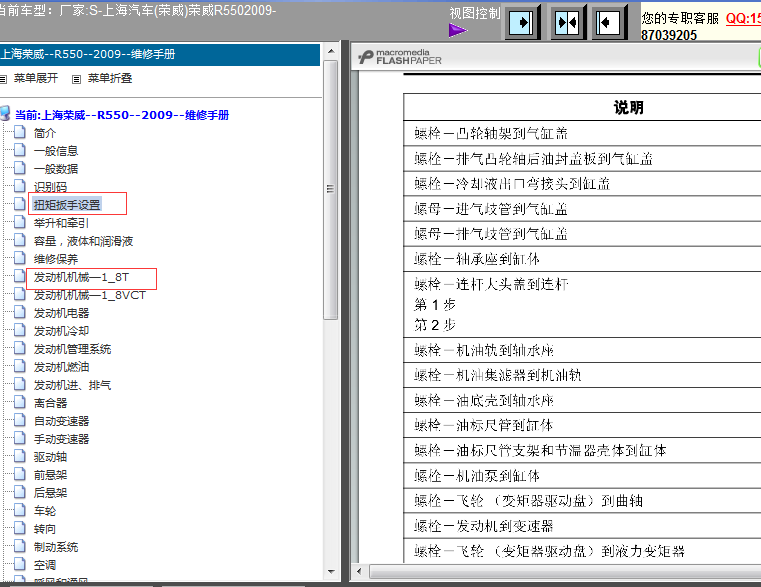Click the view control left-arrow panel button
Screen dimensions: 761x587
click(609, 22)
